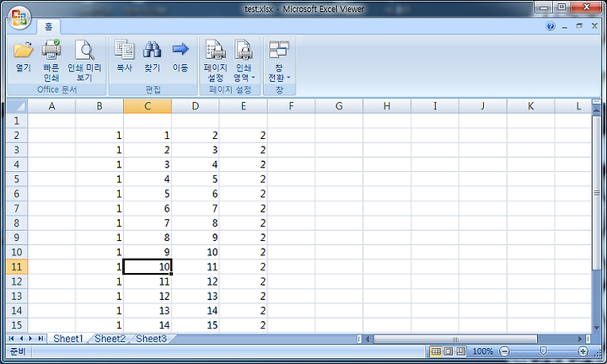Click vertical scrollbar up arrow

(x=597, y=110)
